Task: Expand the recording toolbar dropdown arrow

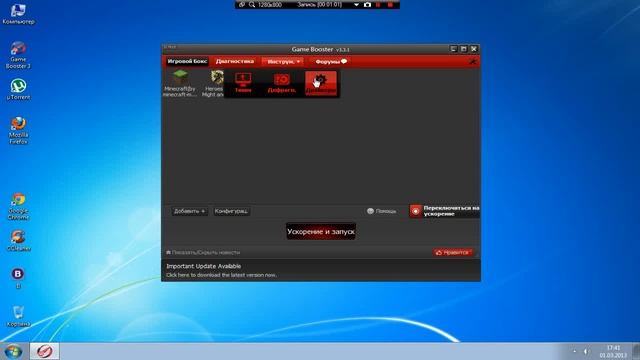Action: (x=356, y=5)
